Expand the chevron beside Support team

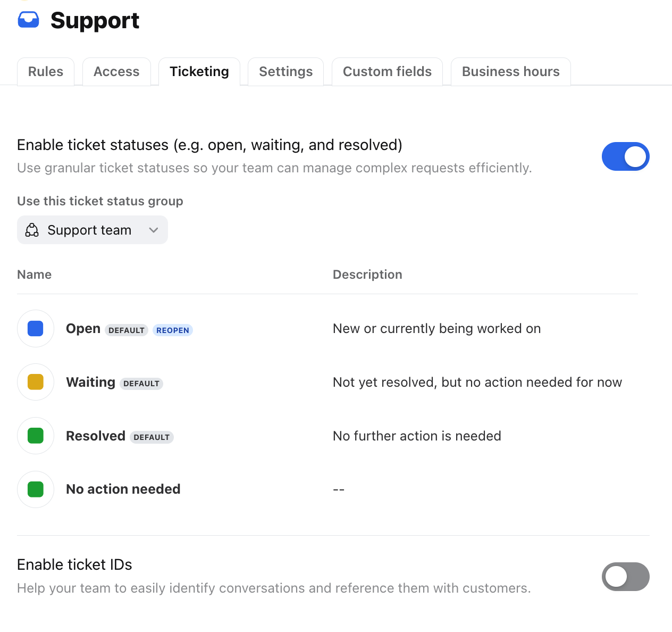pos(154,230)
